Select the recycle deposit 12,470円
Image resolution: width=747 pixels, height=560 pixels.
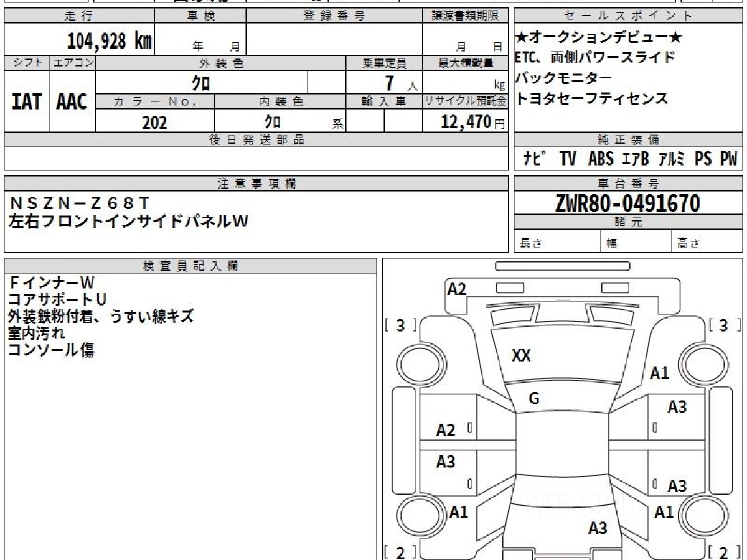pyautogui.click(x=473, y=122)
